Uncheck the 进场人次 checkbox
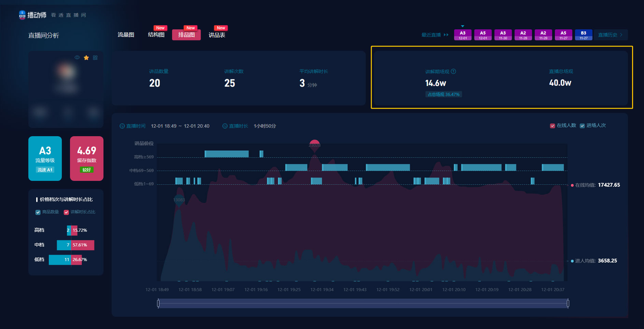644x329 pixels. coord(582,126)
